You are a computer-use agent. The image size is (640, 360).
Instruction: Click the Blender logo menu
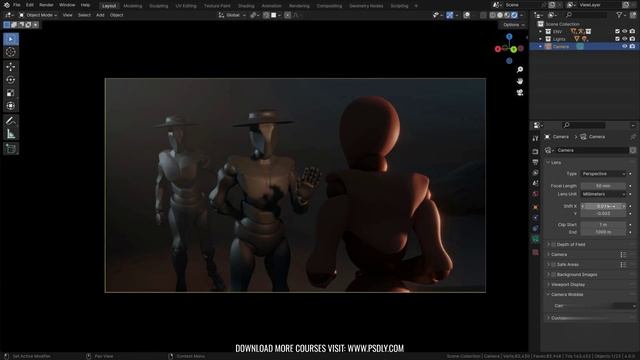tap(7, 5)
